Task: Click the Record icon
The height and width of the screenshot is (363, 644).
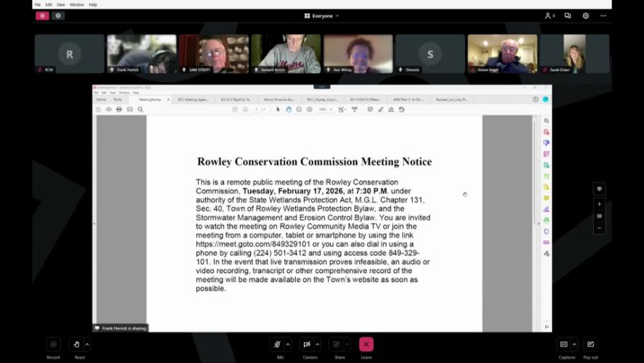Action: pos(53,344)
